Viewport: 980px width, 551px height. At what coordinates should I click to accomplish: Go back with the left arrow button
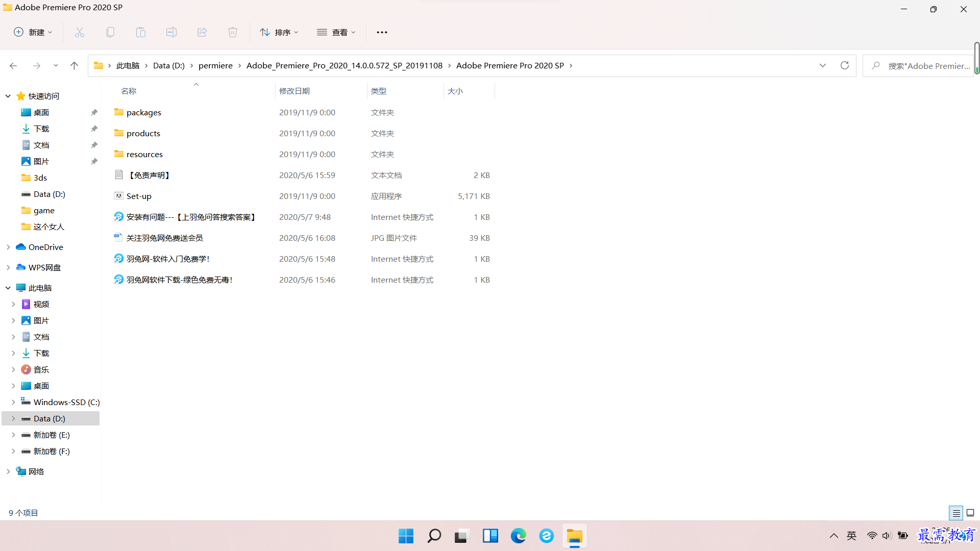coord(13,66)
